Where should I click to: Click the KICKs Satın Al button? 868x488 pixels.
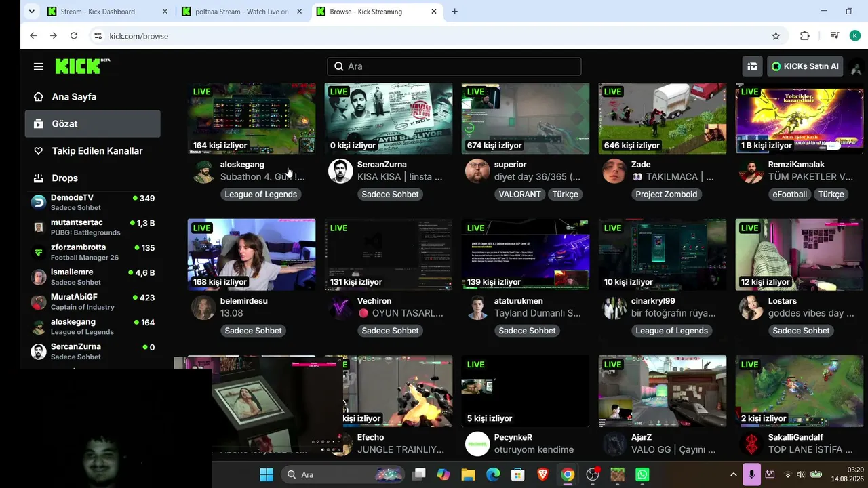point(805,66)
